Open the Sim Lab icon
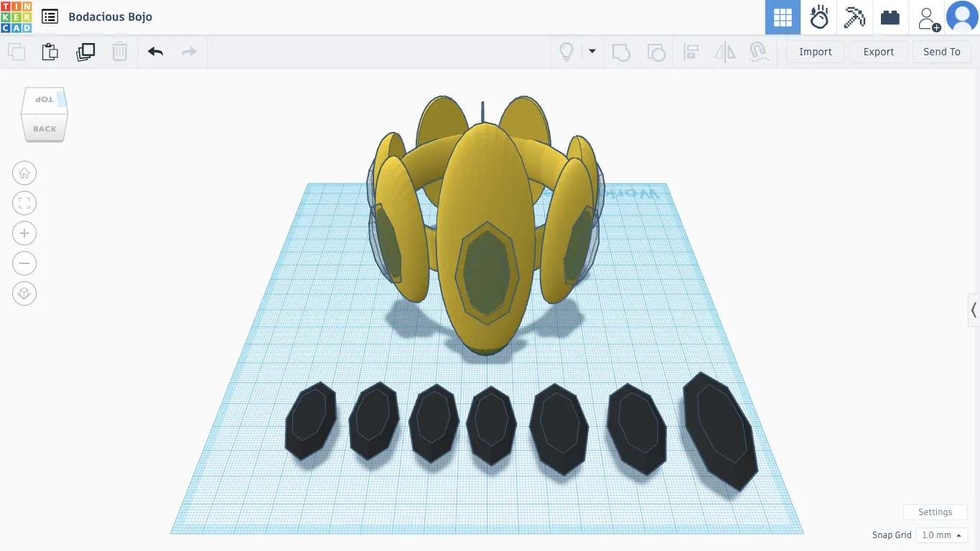Screen dimensions: 980x551 (x=819, y=17)
